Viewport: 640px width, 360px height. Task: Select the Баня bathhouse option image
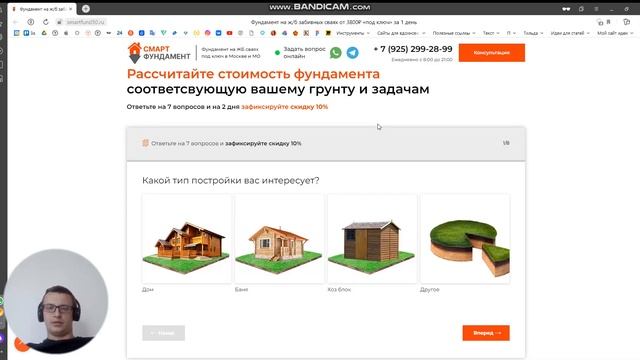(279, 239)
